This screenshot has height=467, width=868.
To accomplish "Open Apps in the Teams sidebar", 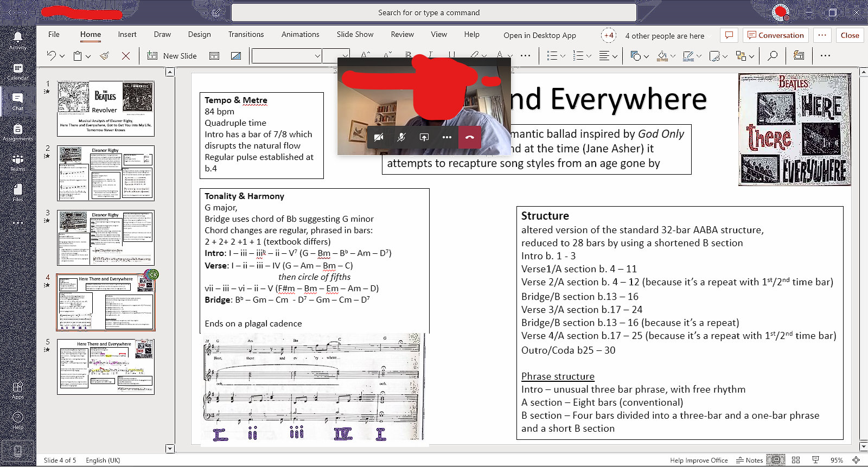I will [x=17, y=391].
